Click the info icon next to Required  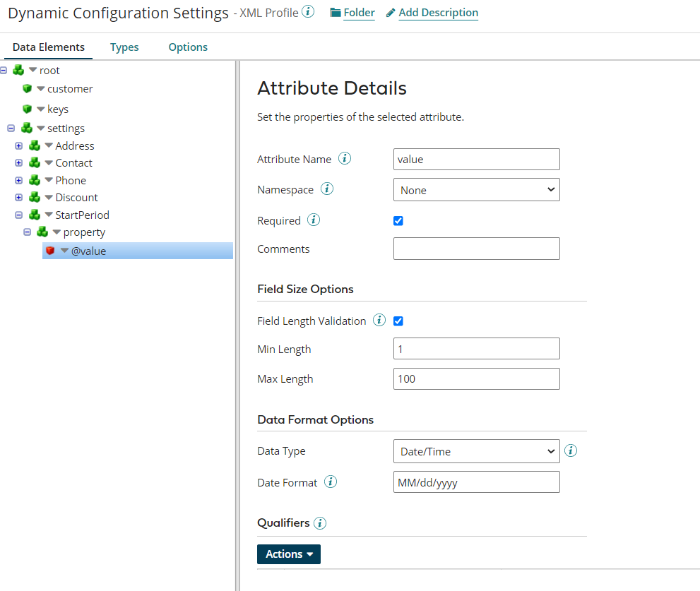[314, 220]
